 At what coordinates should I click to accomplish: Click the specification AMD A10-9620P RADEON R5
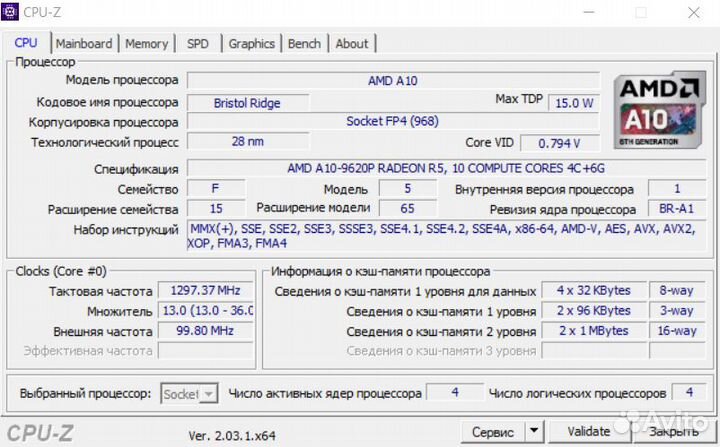[x=446, y=168]
